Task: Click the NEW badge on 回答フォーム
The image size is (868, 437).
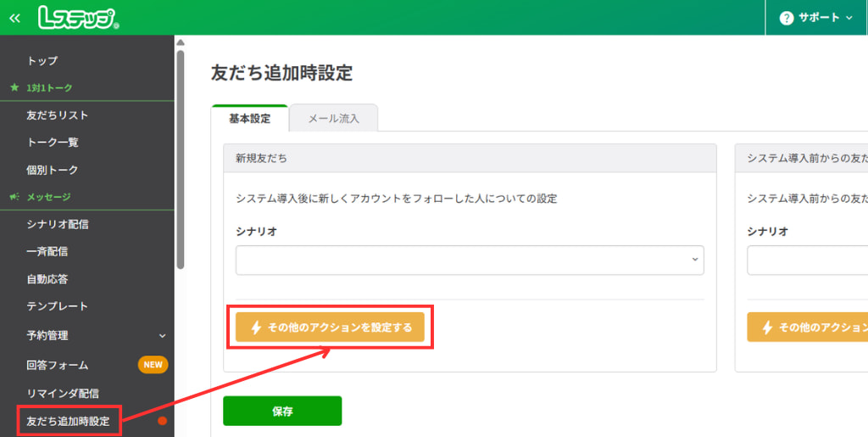Action: 153,364
